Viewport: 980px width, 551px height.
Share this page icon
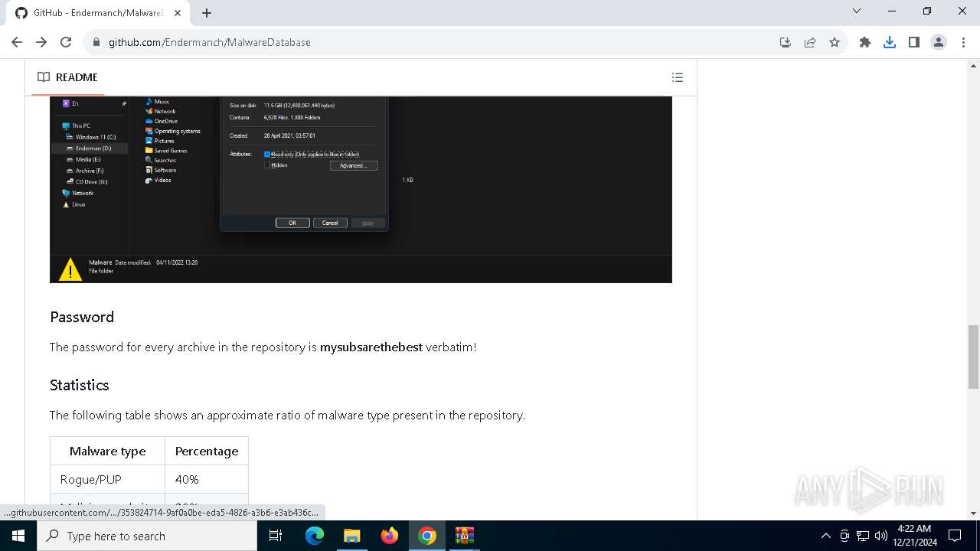click(810, 42)
